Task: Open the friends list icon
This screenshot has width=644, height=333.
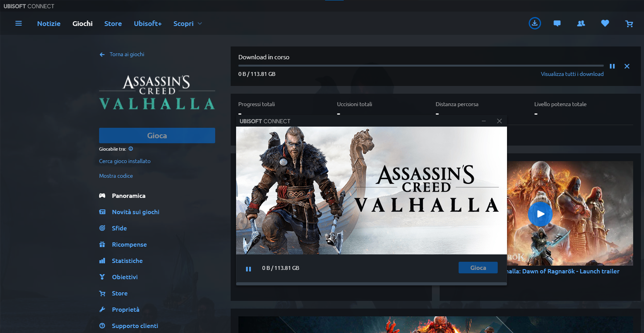Action: click(x=581, y=24)
